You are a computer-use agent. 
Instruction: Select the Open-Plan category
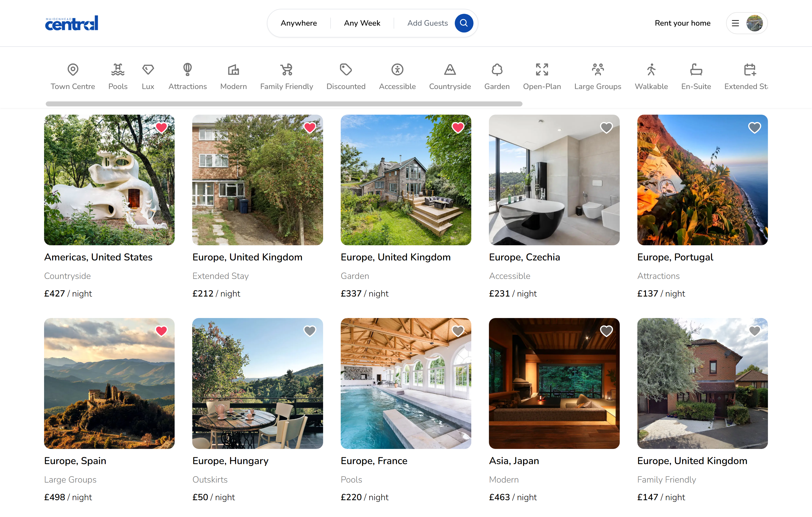[x=542, y=75]
